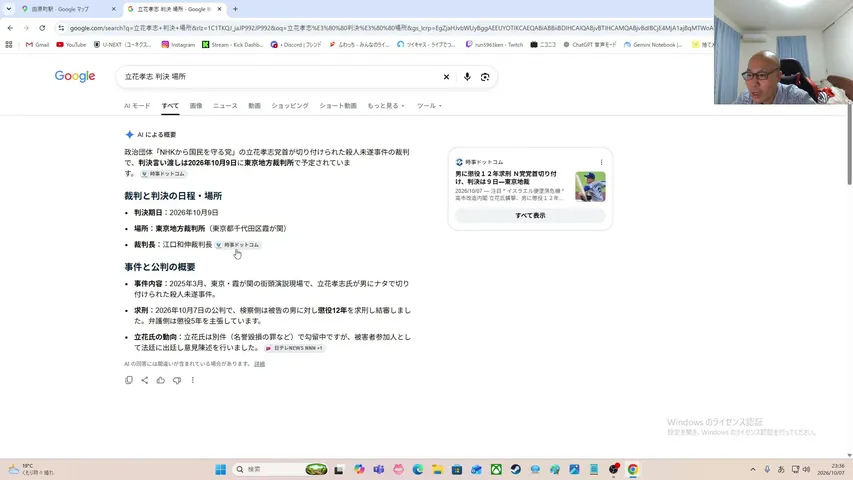Select the すべて results tab
The height and width of the screenshot is (480, 853).
point(170,106)
